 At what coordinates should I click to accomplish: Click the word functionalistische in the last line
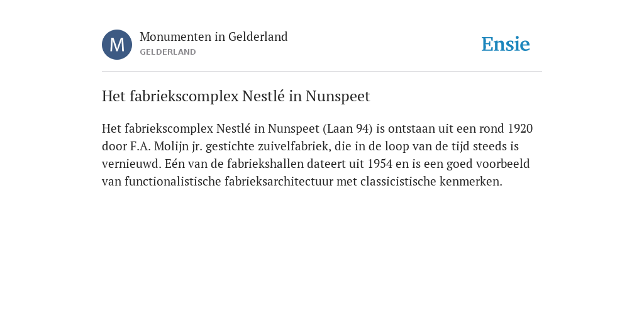[x=173, y=182]
